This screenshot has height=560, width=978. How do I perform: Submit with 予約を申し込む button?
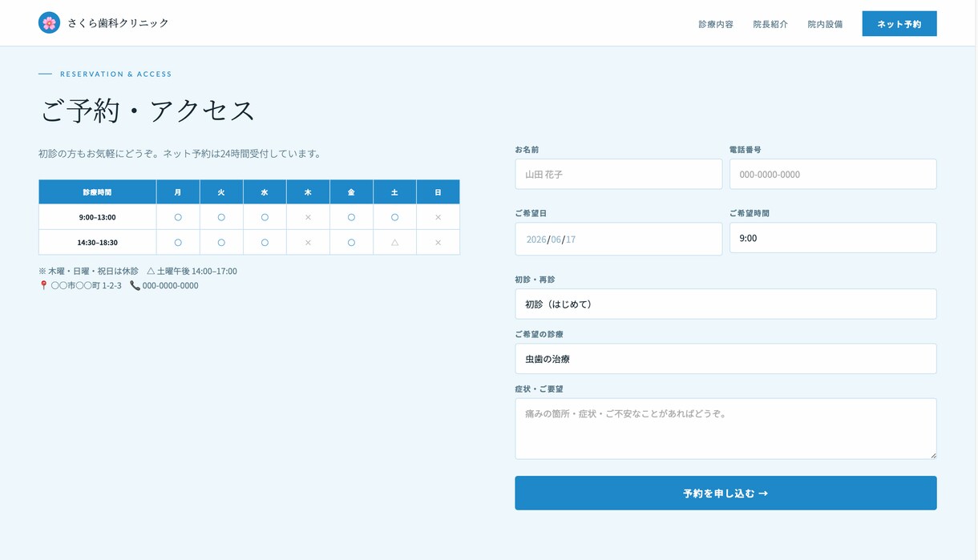(725, 493)
